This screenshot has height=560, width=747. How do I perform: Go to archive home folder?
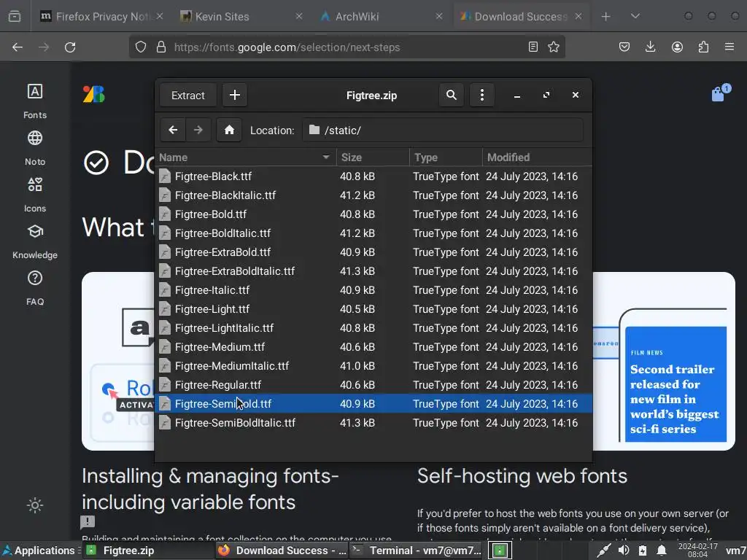pos(229,130)
